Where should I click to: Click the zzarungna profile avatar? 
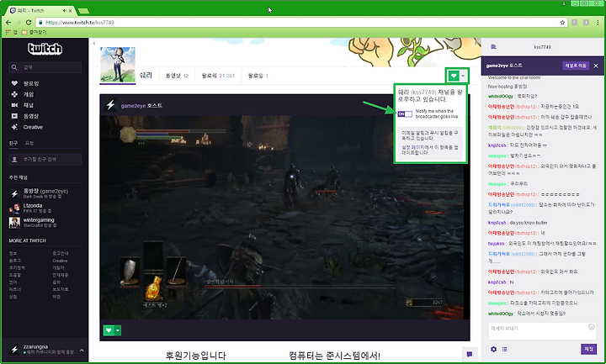[14, 350]
